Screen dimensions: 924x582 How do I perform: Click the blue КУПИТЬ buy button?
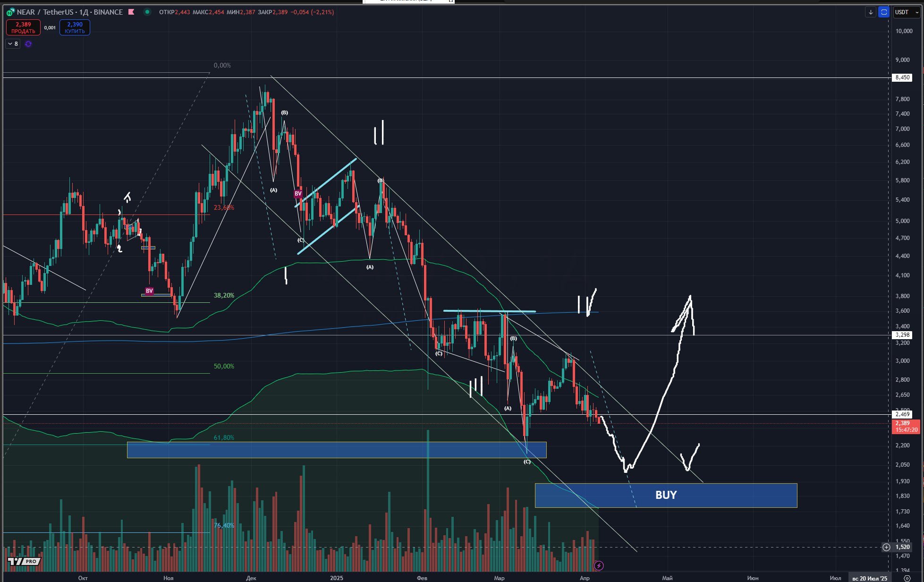click(75, 27)
